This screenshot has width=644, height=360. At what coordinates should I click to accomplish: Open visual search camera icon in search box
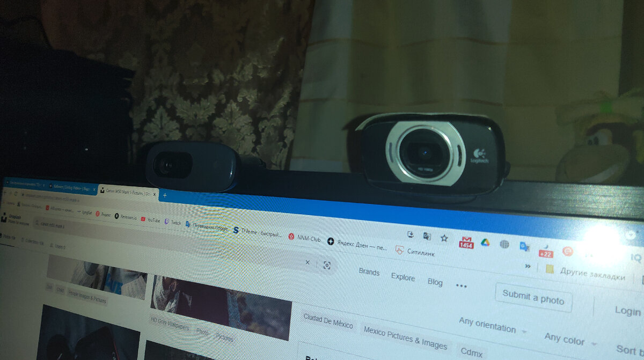[x=327, y=265]
